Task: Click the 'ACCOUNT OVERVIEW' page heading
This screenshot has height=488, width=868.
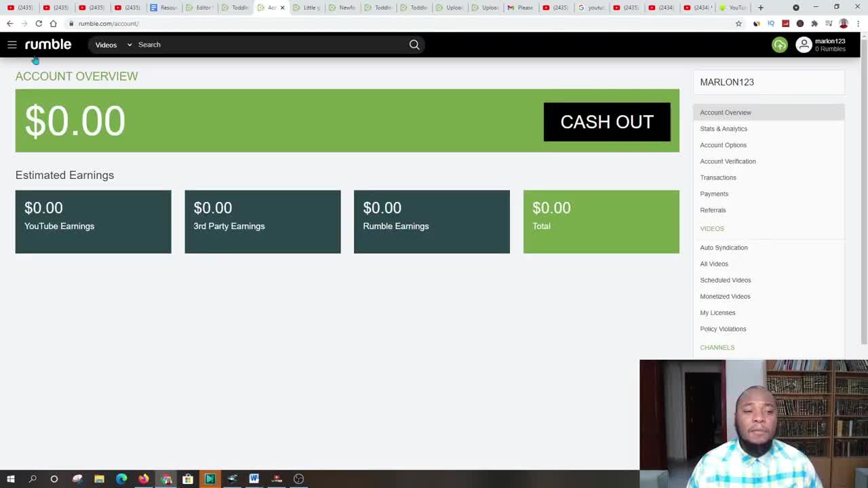Action: (x=77, y=76)
